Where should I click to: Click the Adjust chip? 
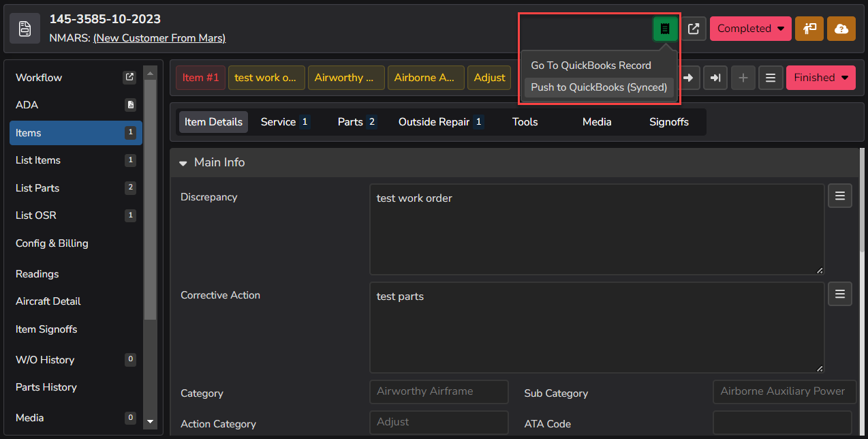pos(489,78)
